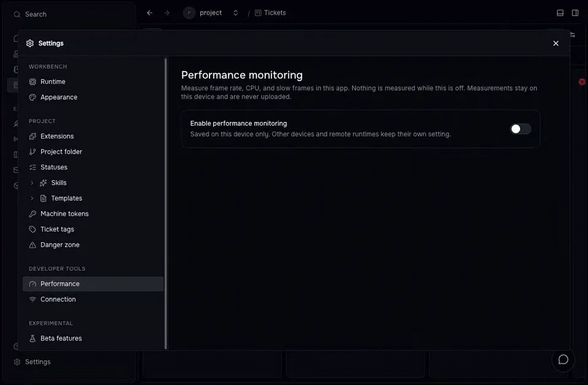Open Extensions settings
This screenshot has height=385, width=588.
[x=92, y=136]
